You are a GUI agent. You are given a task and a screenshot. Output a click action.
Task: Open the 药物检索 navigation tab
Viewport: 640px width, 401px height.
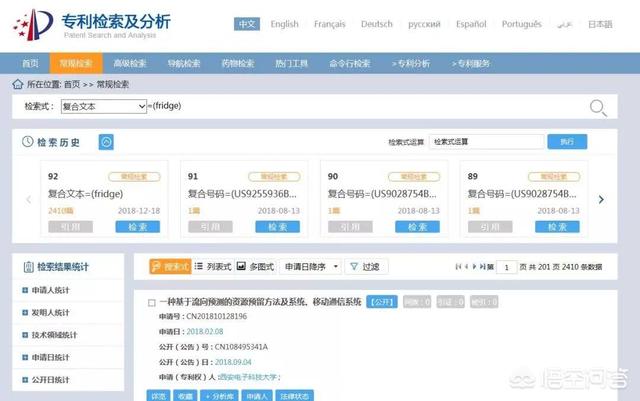click(238, 63)
